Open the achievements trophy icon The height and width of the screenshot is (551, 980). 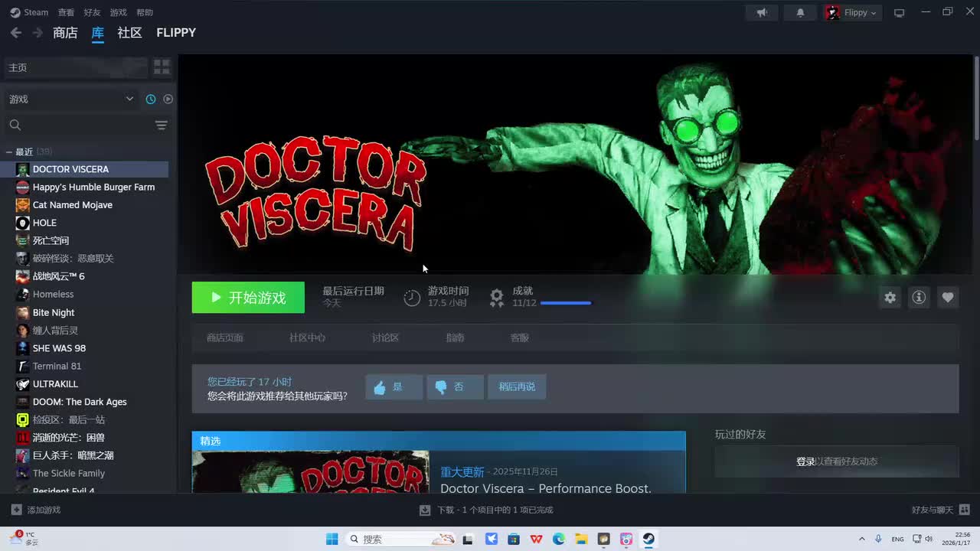point(497,297)
